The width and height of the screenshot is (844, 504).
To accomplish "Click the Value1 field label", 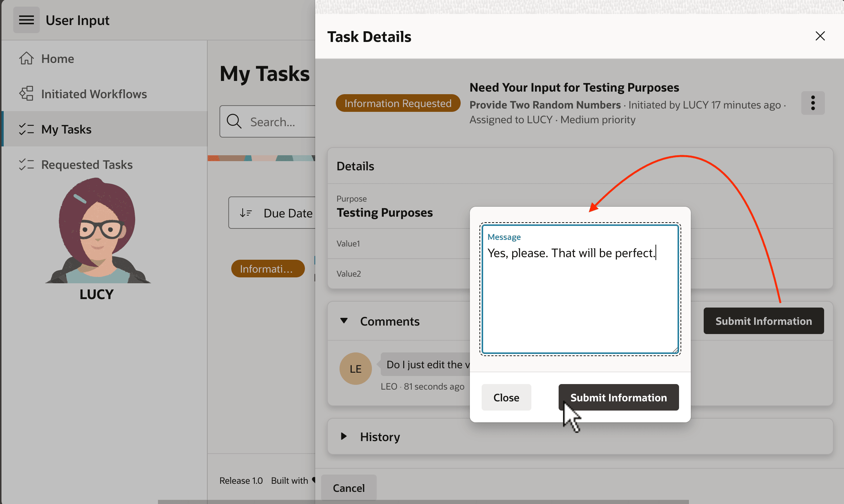I will click(348, 244).
